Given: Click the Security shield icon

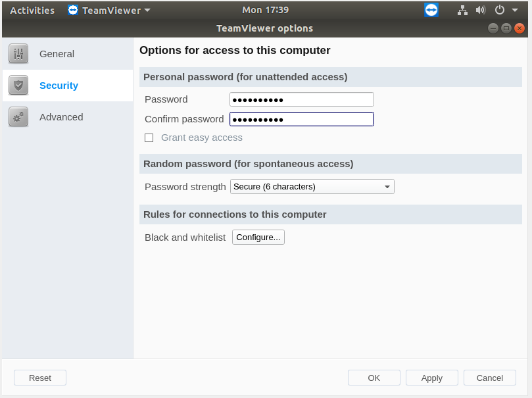Looking at the screenshot, I should pyautogui.click(x=18, y=85).
